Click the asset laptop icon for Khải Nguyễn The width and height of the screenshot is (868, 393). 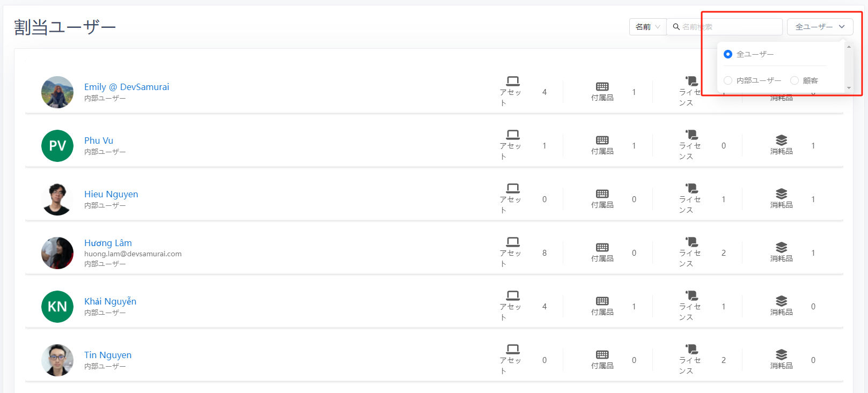[x=513, y=295]
